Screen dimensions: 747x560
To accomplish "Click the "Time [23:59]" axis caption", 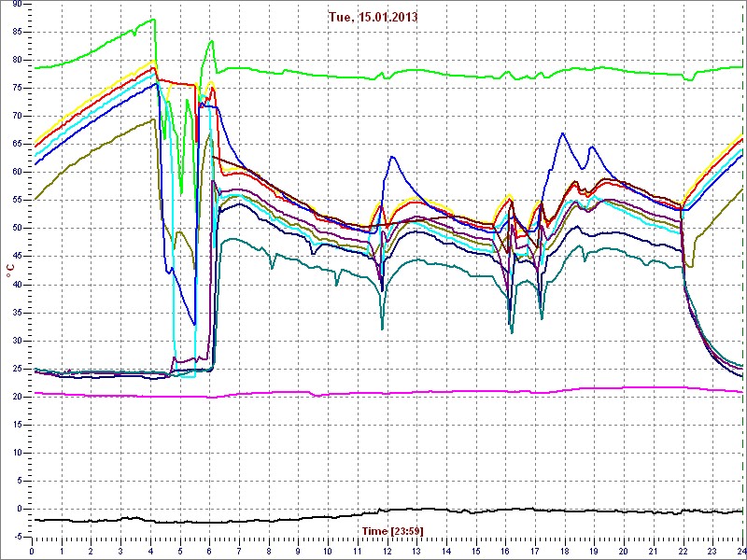I will tap(392, 530).
